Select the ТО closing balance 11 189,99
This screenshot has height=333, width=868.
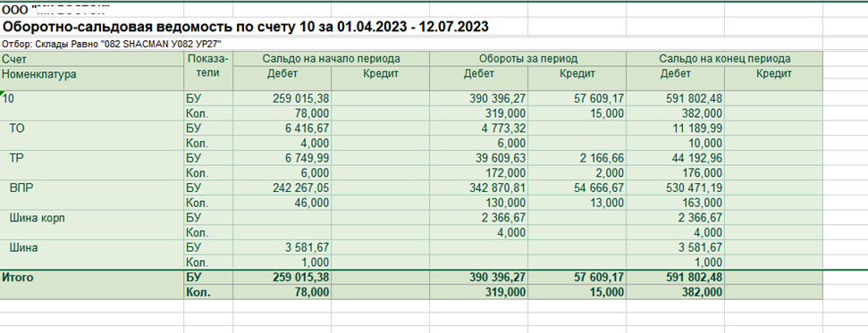(x=676, y=129)
